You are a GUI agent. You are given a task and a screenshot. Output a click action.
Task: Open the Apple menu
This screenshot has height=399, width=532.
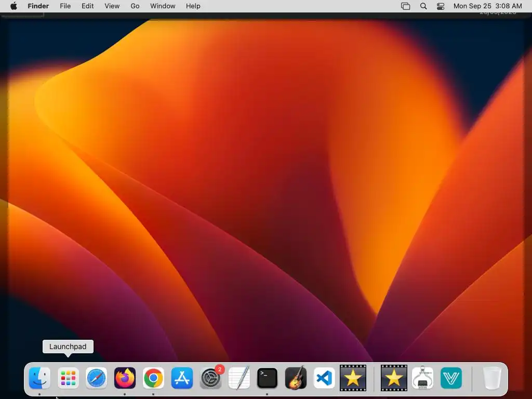[x=14, y=6]
